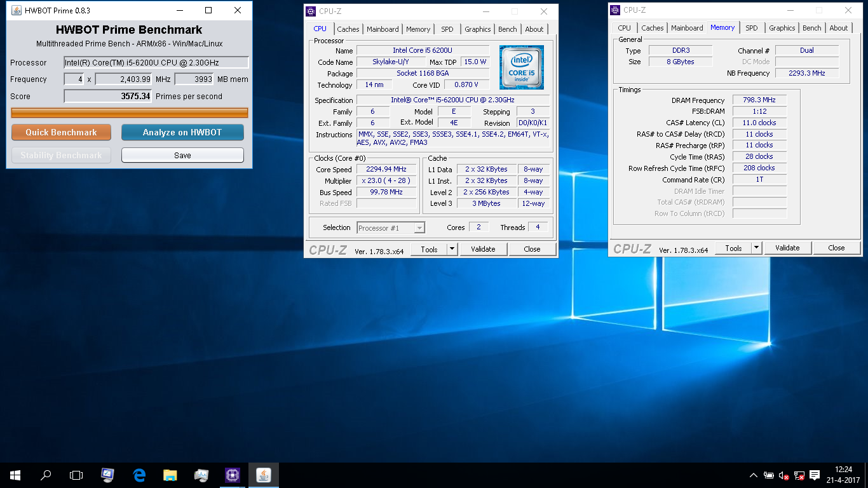Click the Tools button in the Memory window
Image resolution: width=868 pixels, height=488 pixels.
click(733, 248)
